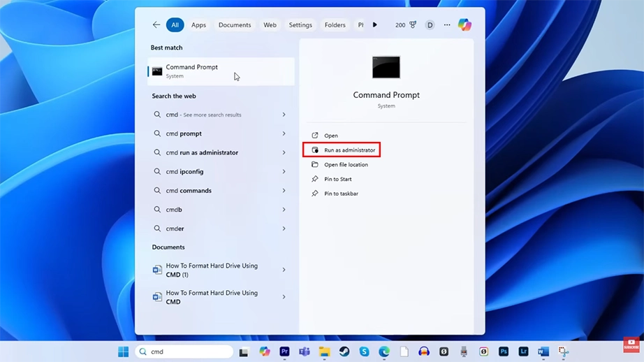The width and height of the screenshot is (644, 362).
Task: Open the blank document taskbar icon
Action: [404, 352]
